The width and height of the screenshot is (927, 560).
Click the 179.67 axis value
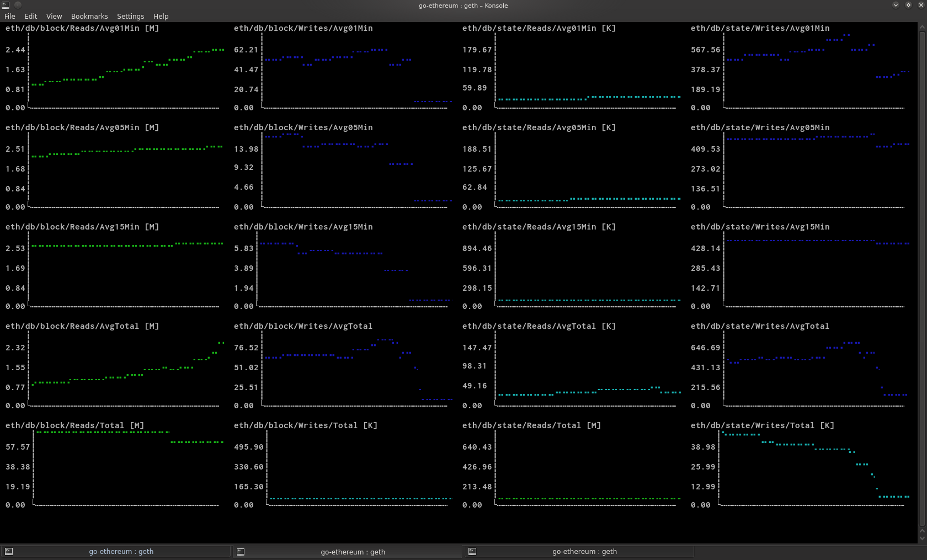477,50
